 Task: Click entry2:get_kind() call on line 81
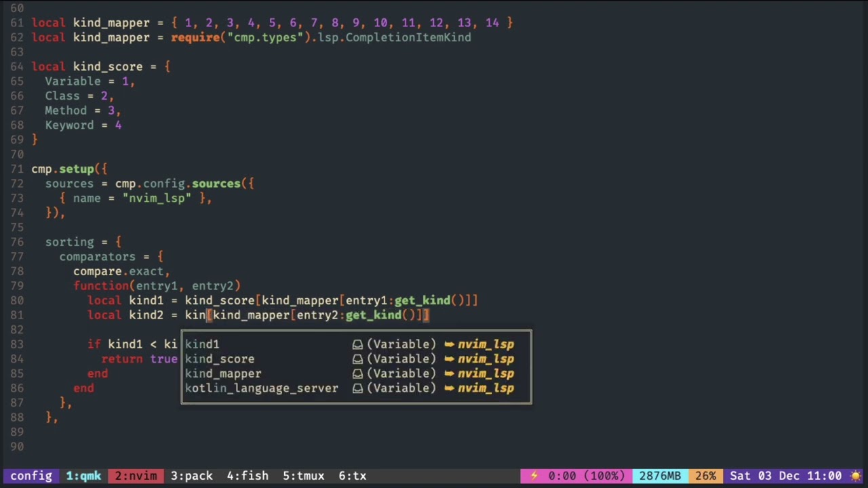point(355,315)
